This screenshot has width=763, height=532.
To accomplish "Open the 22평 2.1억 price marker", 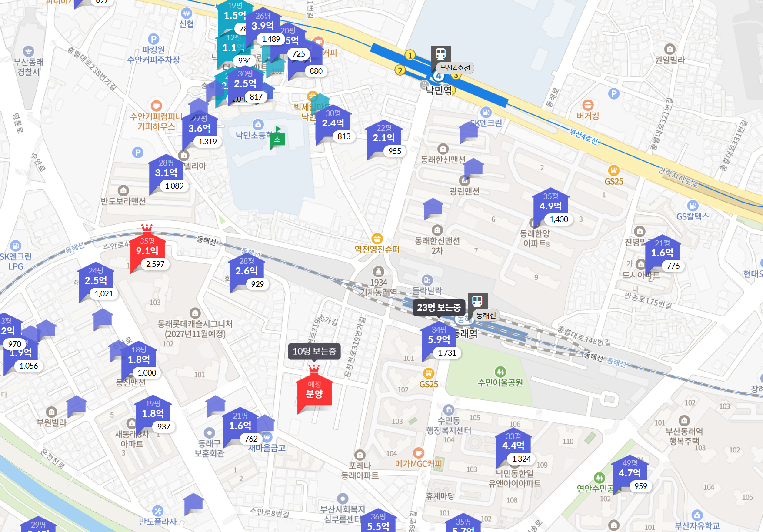I will [384, 138].
